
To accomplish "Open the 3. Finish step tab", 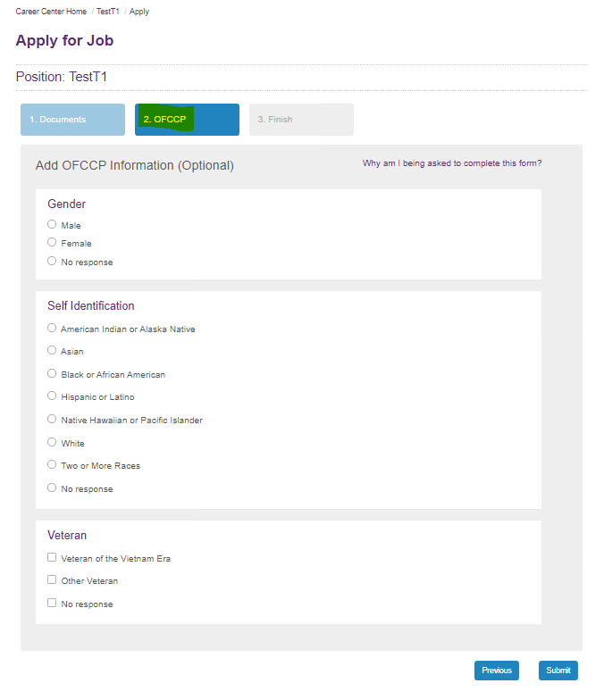I will (x=301, y=120).
